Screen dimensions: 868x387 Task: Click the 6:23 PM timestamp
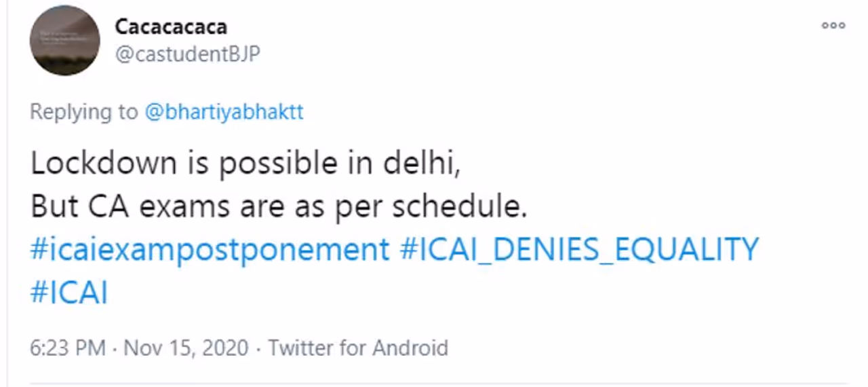[68, 348]
